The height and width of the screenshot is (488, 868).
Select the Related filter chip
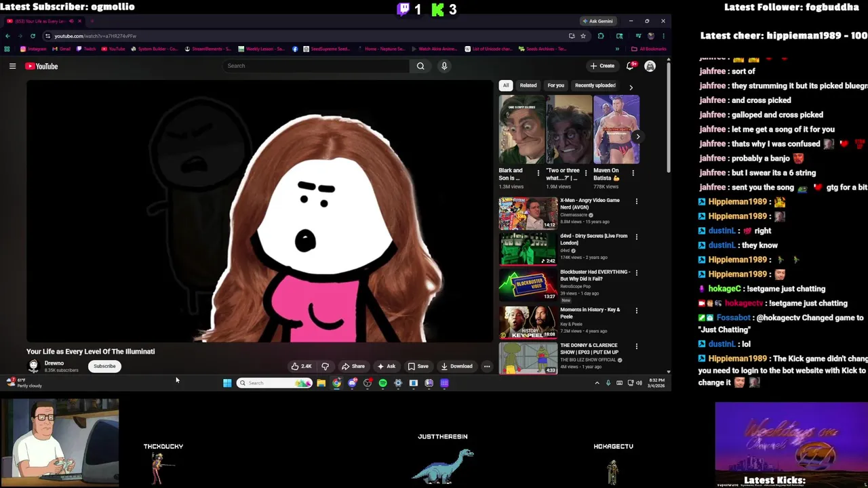coord(528,85)
